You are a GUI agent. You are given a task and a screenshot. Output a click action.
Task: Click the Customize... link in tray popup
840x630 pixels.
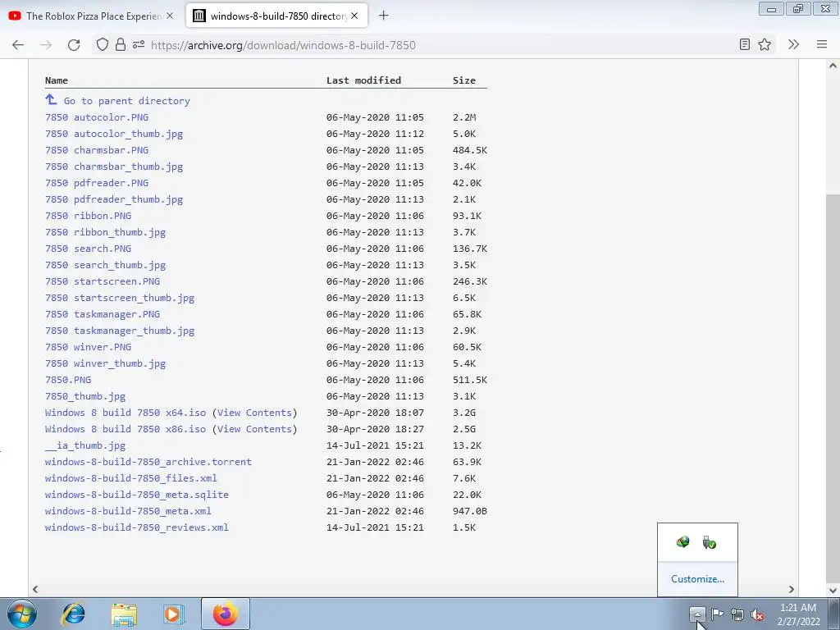tap(697, 579)
